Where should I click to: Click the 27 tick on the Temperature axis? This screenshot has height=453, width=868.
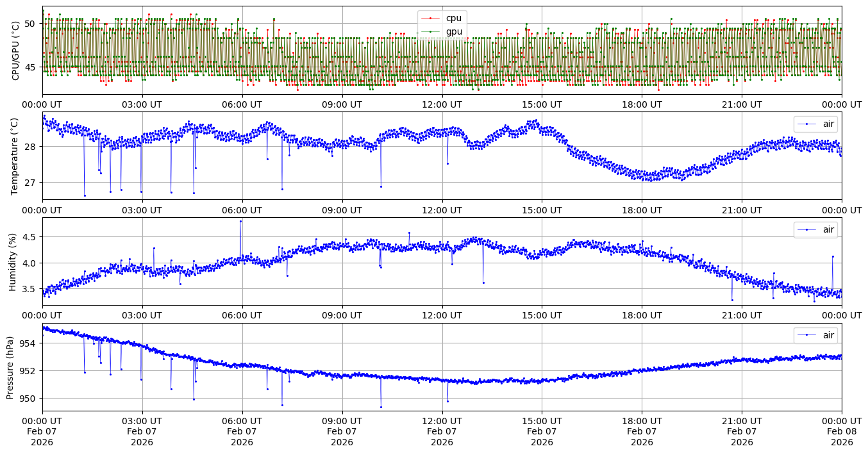click(x=32, y=183)
